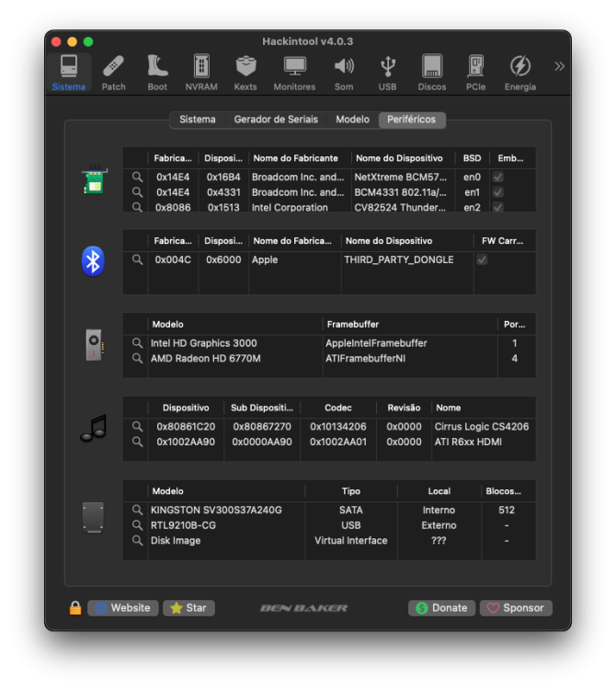
Task: Click magnifier for Disk Image row
Action: (138, 540)
